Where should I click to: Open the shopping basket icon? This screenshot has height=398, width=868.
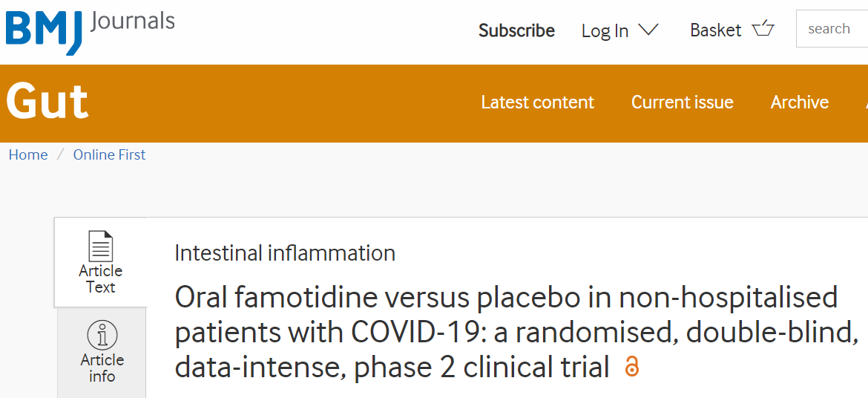763,28
